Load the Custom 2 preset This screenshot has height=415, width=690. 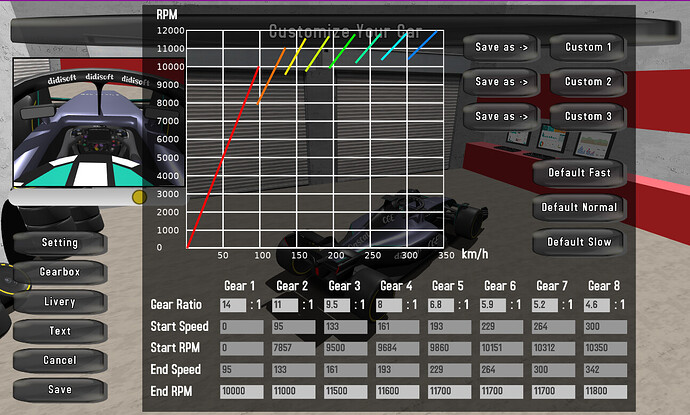pyautogui.click(x=588, y=82)
